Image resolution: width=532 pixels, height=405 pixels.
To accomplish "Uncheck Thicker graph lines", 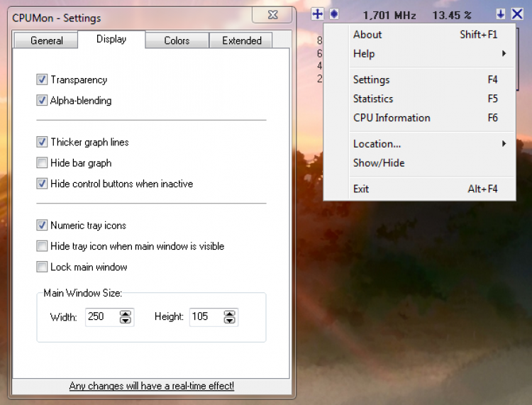I will [x=42, y=142].
